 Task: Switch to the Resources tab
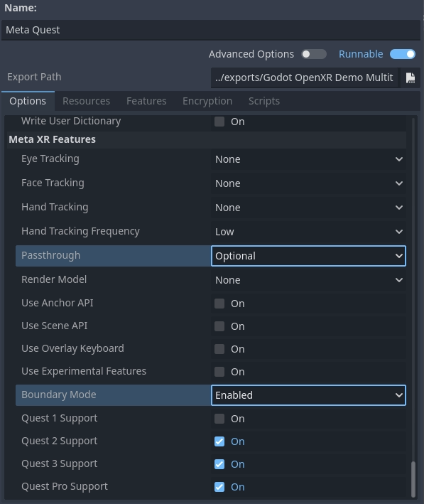click(86, 101)
